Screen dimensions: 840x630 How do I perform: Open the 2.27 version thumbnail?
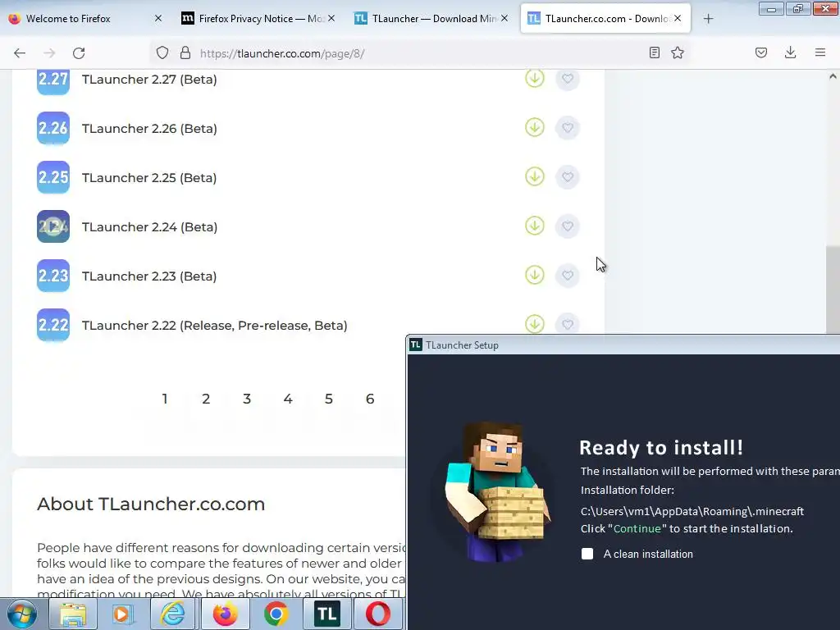53,80
